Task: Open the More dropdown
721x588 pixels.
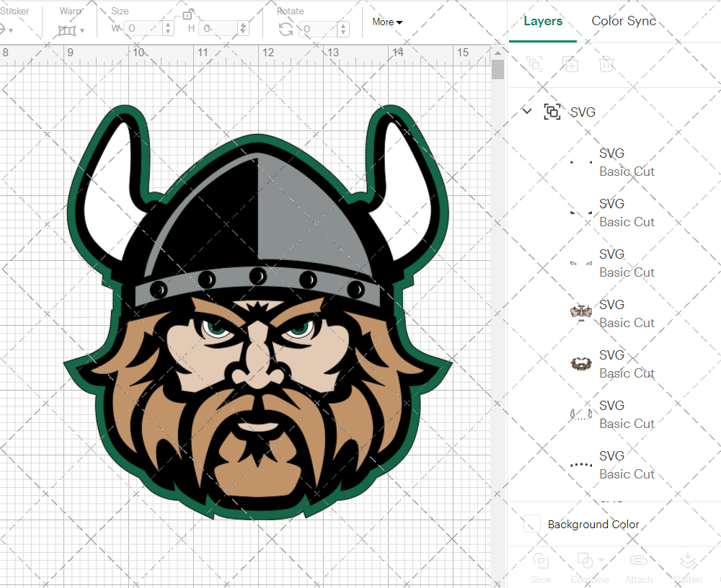Action: 387,22
